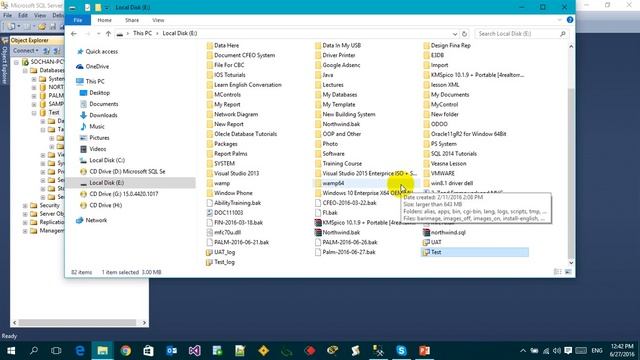Expand the ribbon with the chevron

[x=560, y=20]
